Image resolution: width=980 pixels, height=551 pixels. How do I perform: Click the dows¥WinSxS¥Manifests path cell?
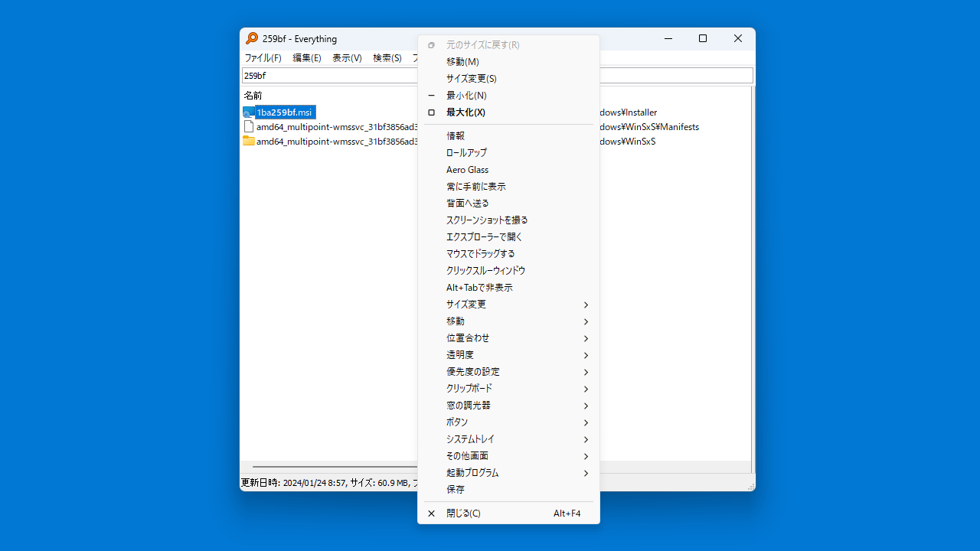pos(649,127)
